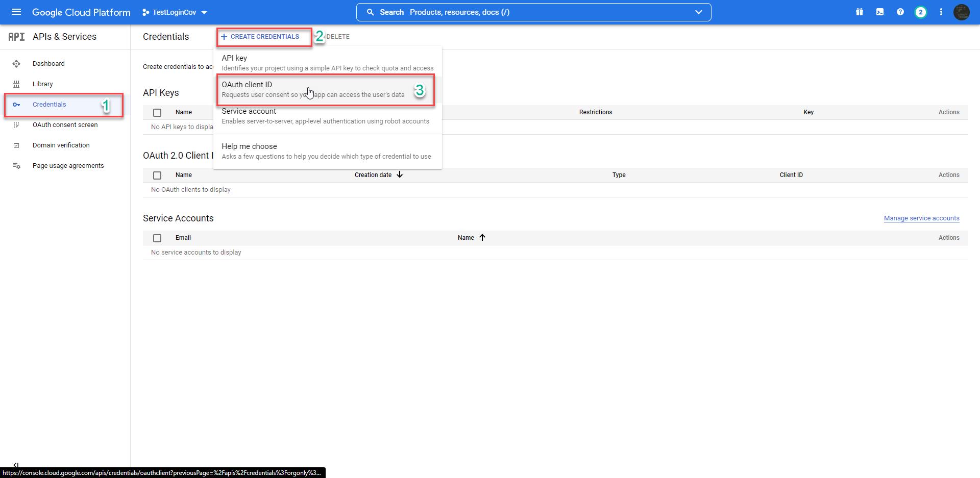Click the Type column header

pyautogui.click(x=619, y=175)
